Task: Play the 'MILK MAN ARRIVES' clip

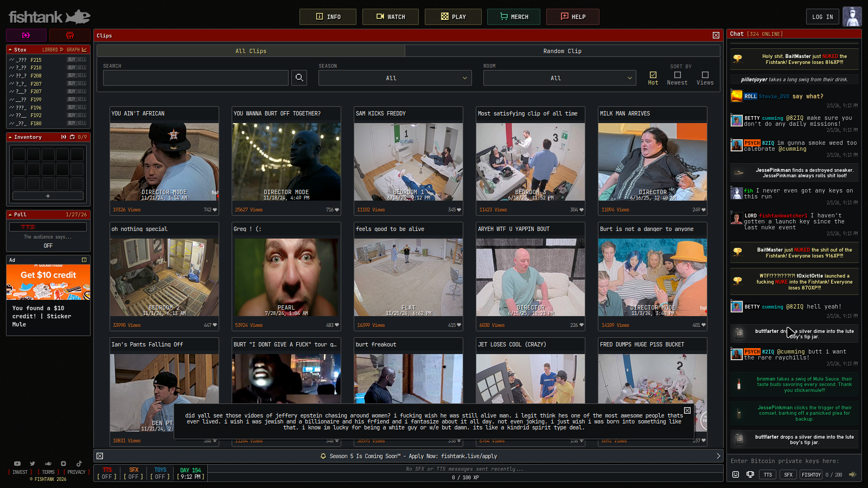Action: tap(653, 160)
